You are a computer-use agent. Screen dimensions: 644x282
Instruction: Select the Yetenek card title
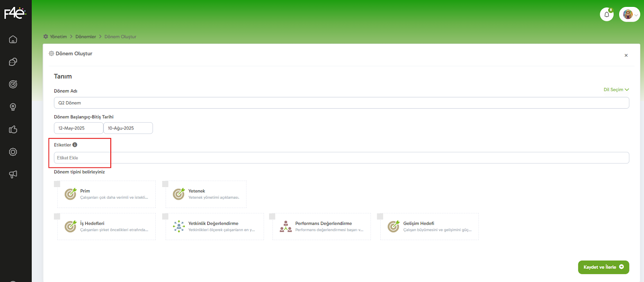pos(197,191)
